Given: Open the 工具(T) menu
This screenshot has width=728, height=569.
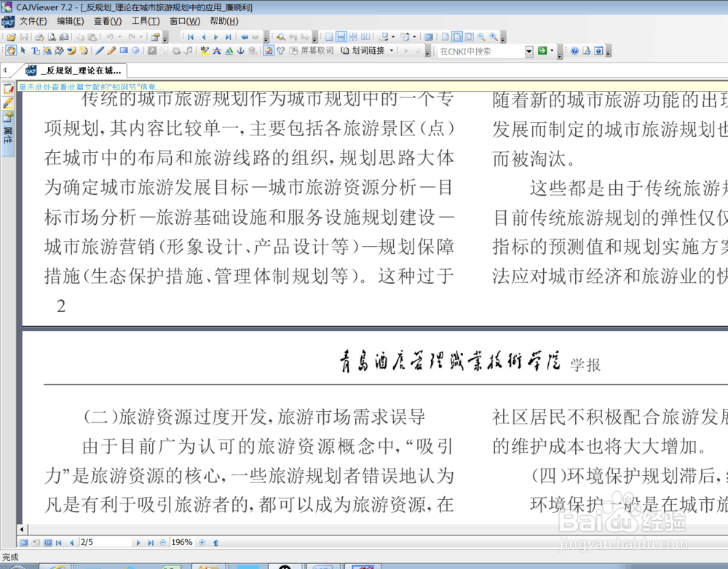Looking at the screenshot, I should (x=146, y=21).
